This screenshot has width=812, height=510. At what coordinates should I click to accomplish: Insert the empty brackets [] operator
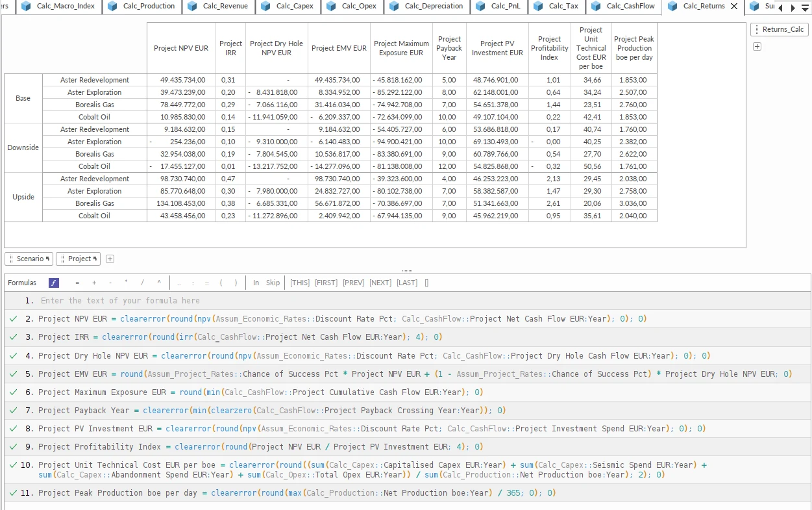[x=426, y=283]
